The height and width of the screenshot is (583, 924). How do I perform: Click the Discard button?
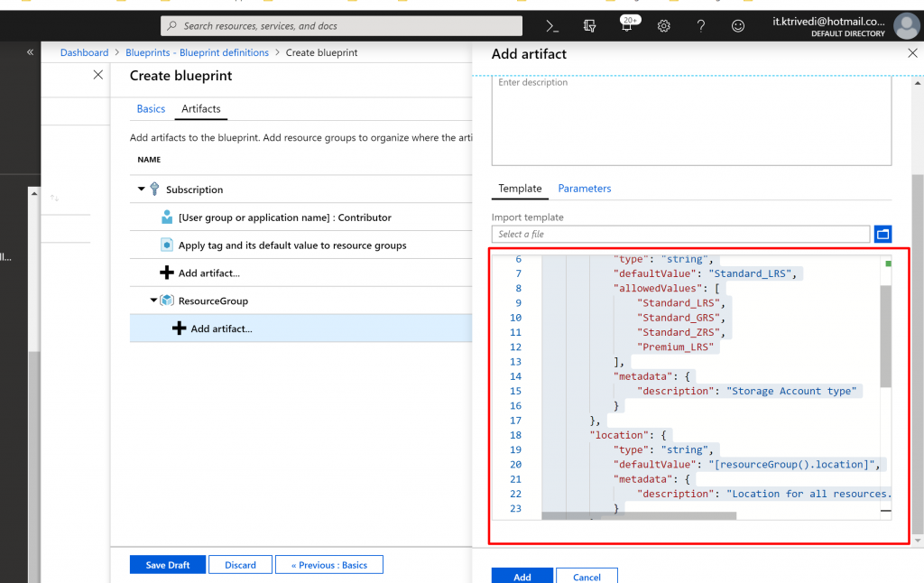coord(240,565)
